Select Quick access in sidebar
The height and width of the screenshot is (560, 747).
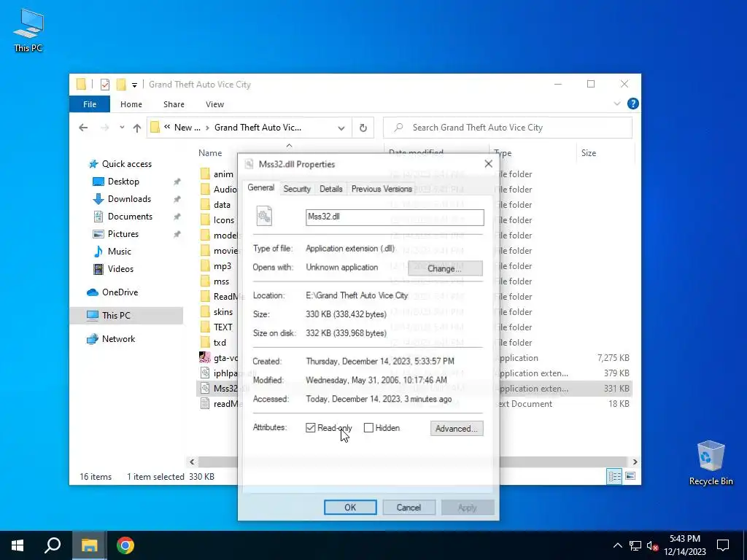click(127, 164)
